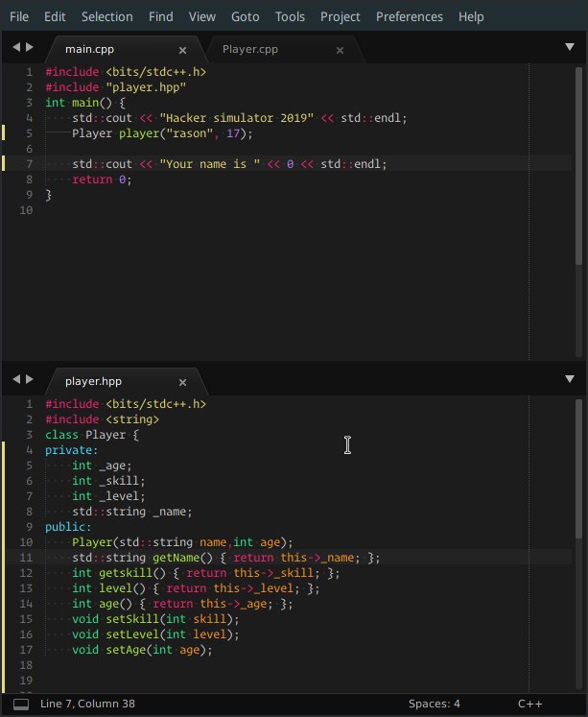The width and height of the screenshot is (588, 717).
Task: Click the Line 7, Column 38 status text
Action: 87,704
